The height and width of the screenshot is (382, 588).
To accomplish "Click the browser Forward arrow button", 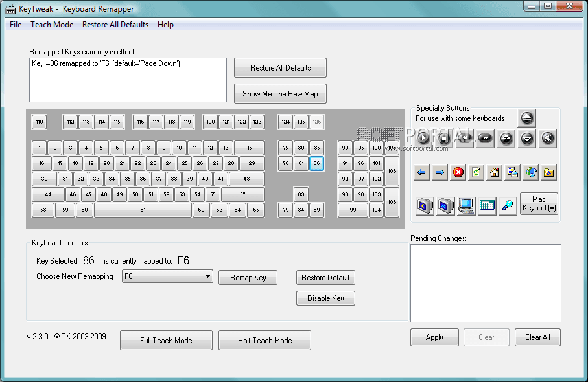I will click(x=440, y=173).
